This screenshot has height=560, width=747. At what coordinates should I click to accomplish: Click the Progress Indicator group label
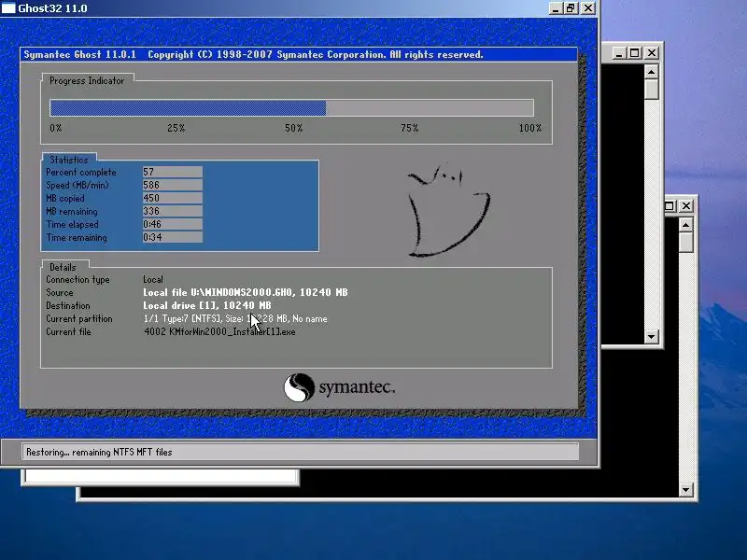87,81
